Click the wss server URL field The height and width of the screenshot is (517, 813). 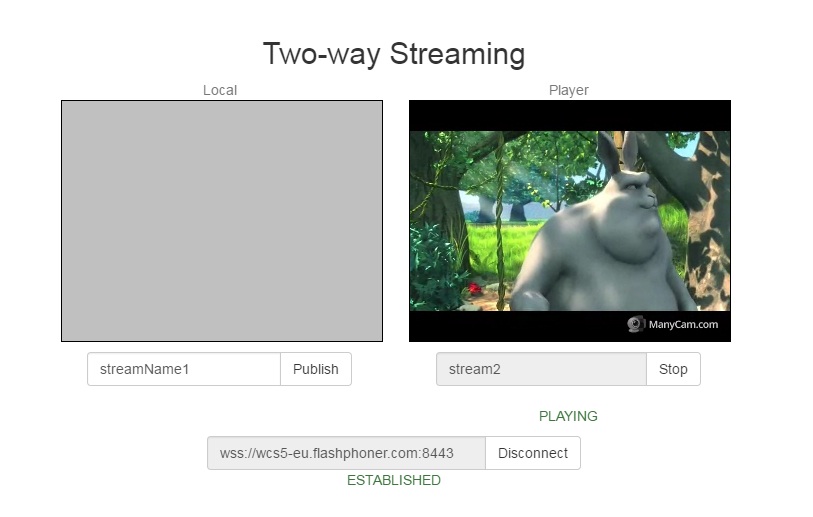(x=346, y=453)
